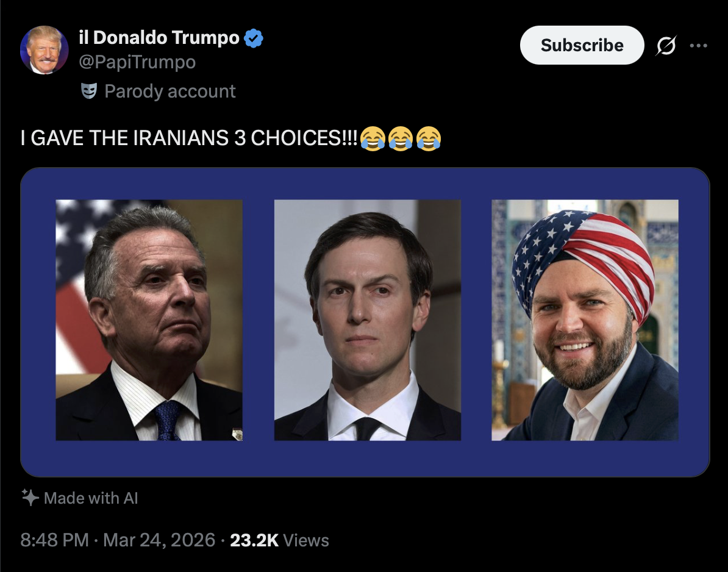
Task: Click the Parody account label text
Action: 170,91
